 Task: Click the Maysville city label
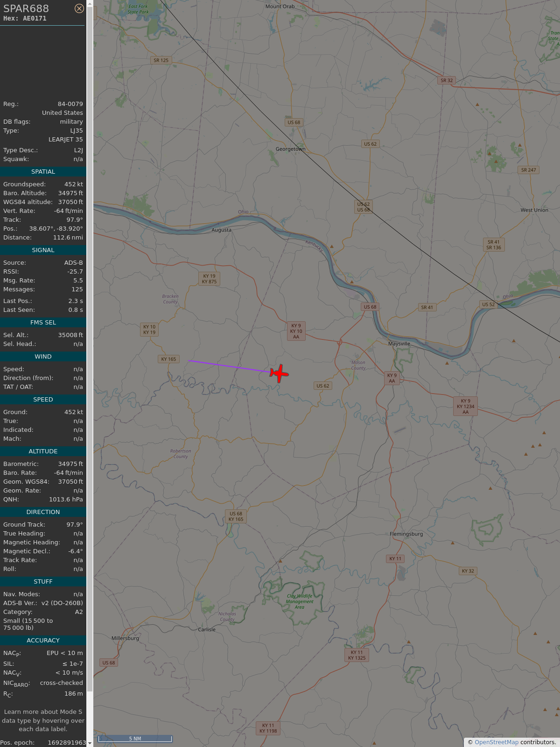[x=399, y=344]
